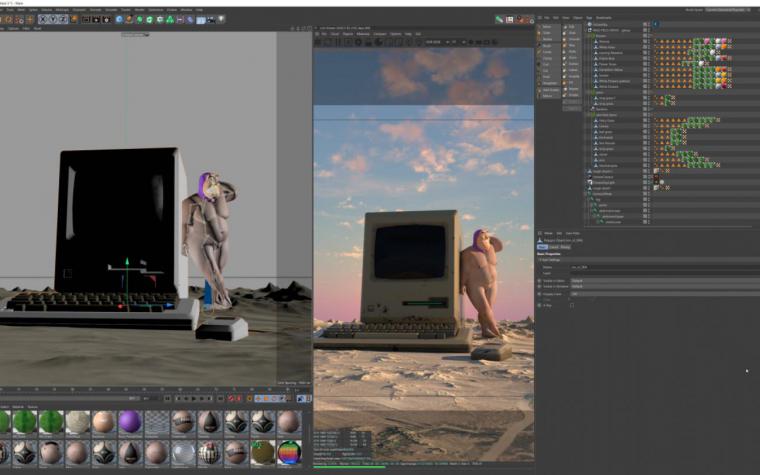Click the Subdivision Surface generator icon
The height and width of the screenshot is (475, 760).
tap(140, 19)
